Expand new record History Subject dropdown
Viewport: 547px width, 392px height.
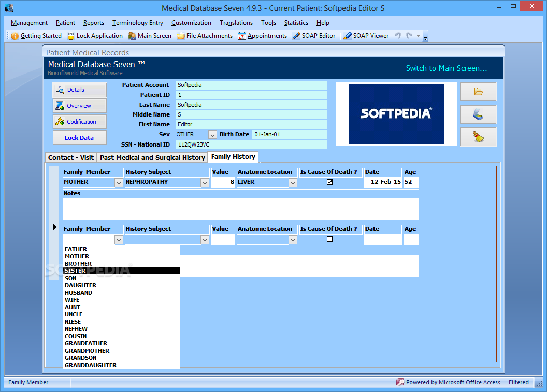coord(205,240)
